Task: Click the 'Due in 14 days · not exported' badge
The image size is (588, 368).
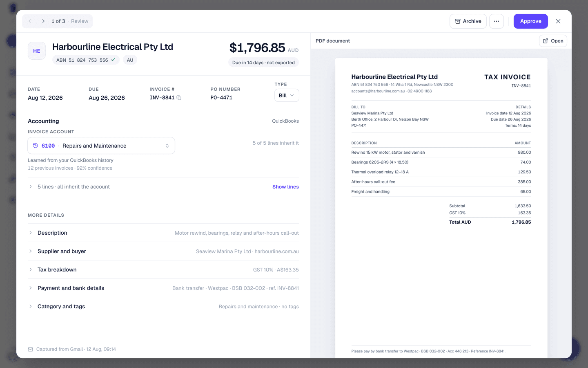Action: pyautogui.click(x=263, y=63)
